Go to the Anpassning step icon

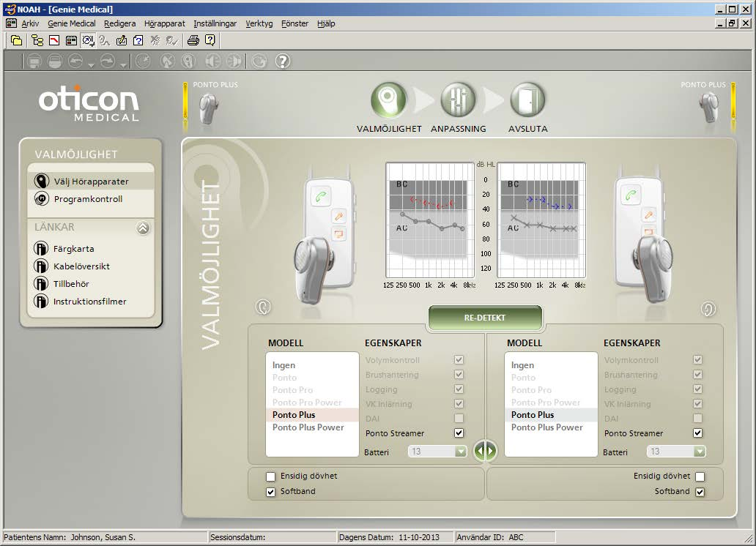(458, 100)
